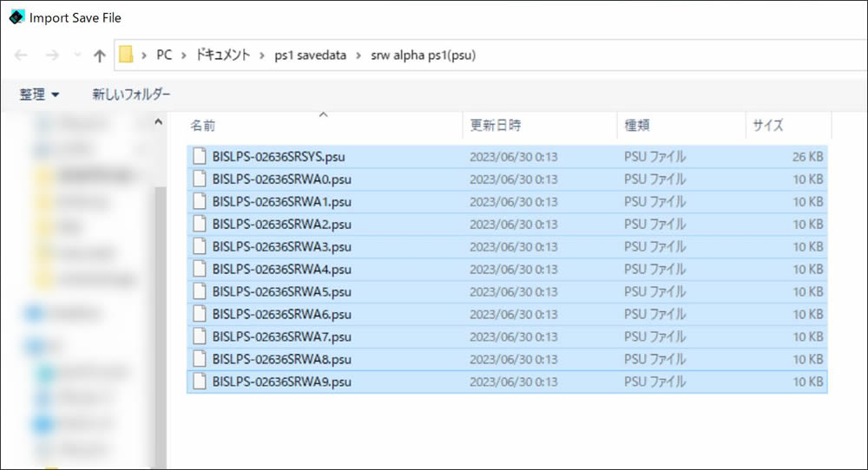The width and height of the screenshot is (868, 470).
Task: Click the 10 KB size of SRWA3.psu
Action: [807, 247]
